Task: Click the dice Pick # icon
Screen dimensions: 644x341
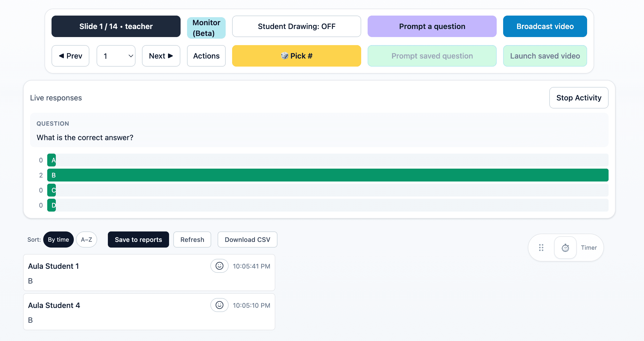Action: pyautogui.click(x=285, y=56)
